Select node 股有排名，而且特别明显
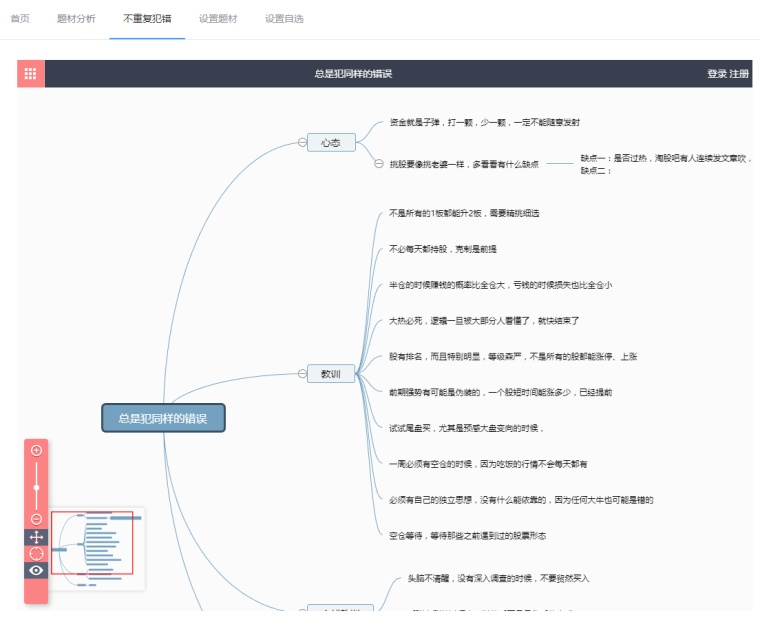The height and width of the screenshot is (620, 760). tap(513, 357)
